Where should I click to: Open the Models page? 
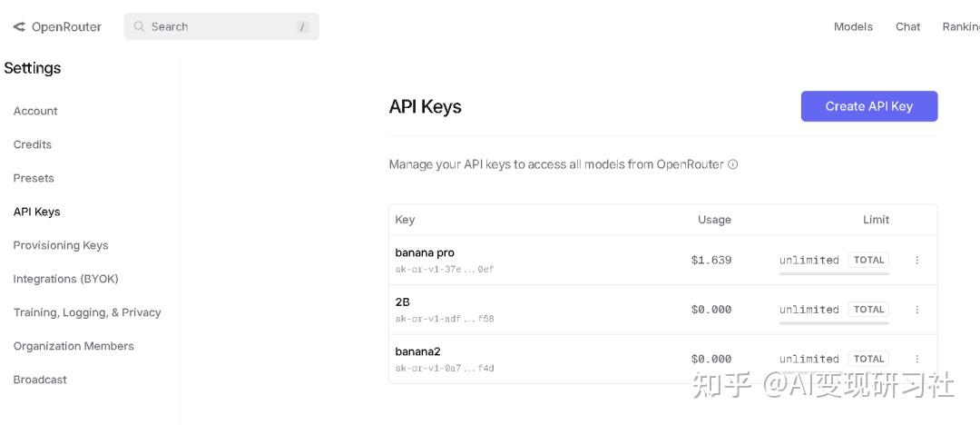pos(853,27)
